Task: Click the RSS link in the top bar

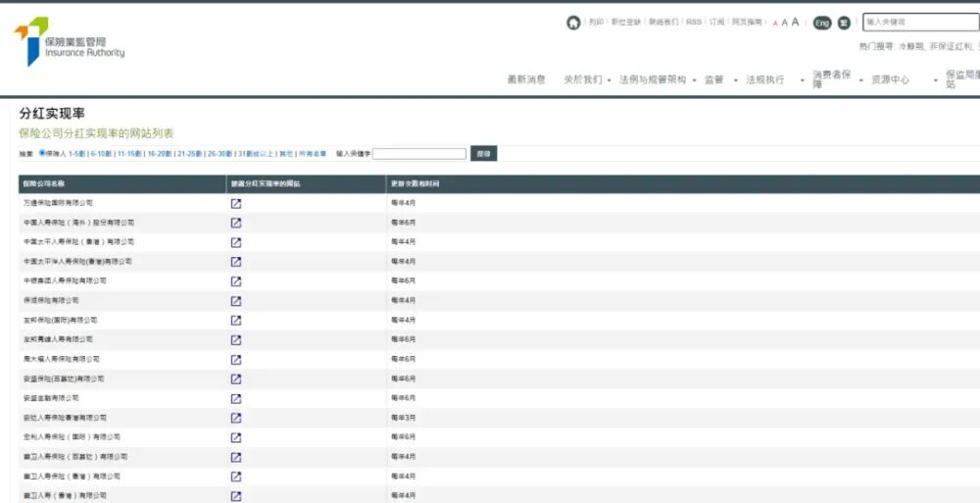Action: (x=693, y=22)
